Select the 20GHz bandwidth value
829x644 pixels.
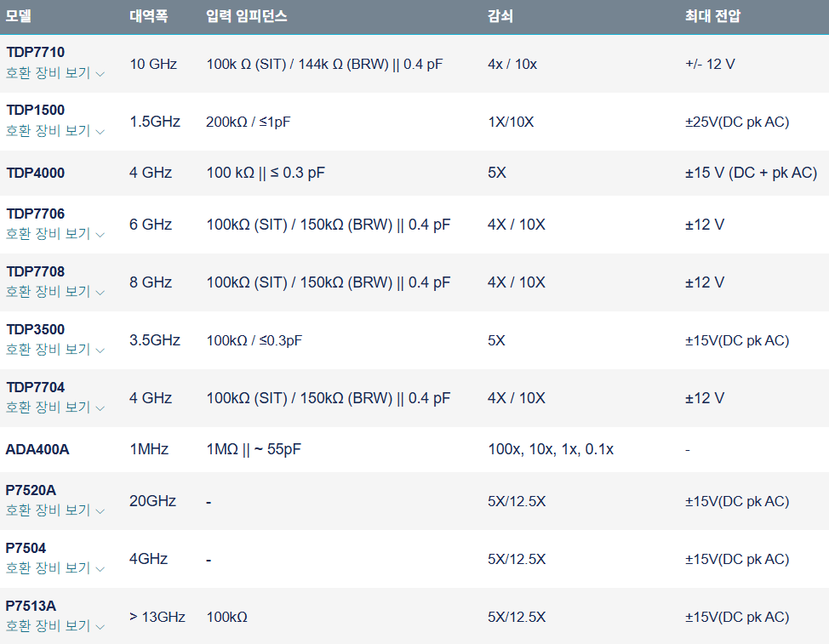click(x=153, y=501)
